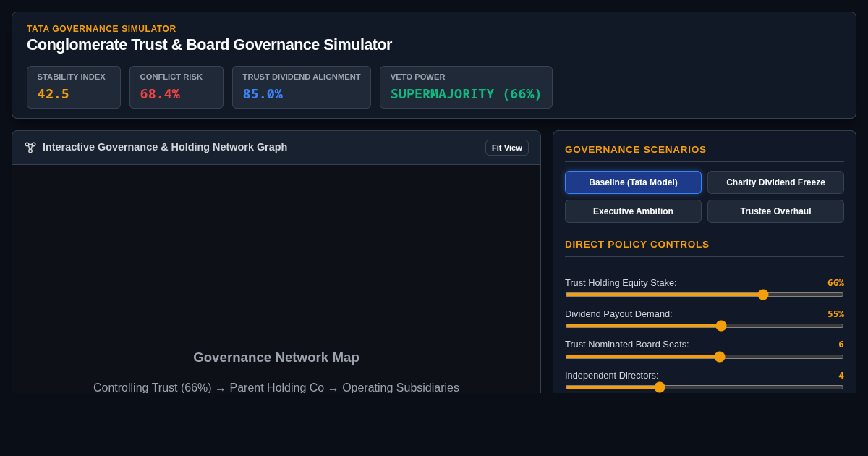The width and height of the screenshot is (868, 456).
Task: Adjust Independent Directors slider
Action: pyautogui.click(x=705, y=387)
